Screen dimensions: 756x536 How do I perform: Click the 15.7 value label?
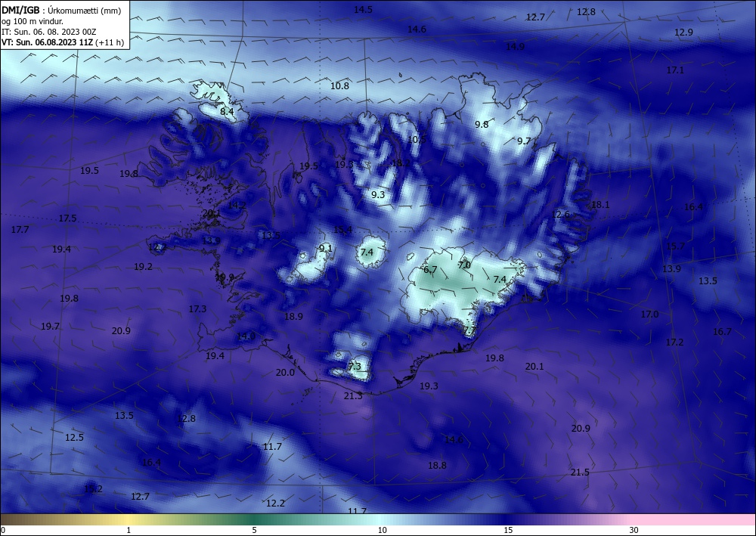coord(675,246)
